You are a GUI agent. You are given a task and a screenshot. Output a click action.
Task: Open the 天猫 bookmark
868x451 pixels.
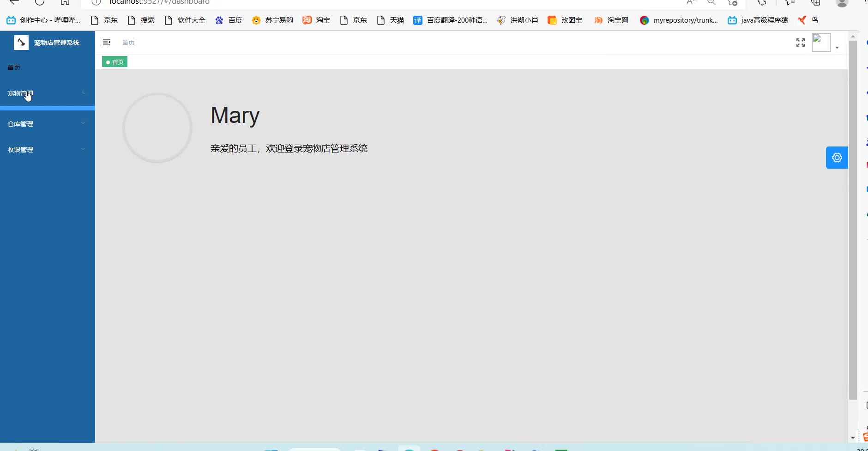tap(391, 20)
